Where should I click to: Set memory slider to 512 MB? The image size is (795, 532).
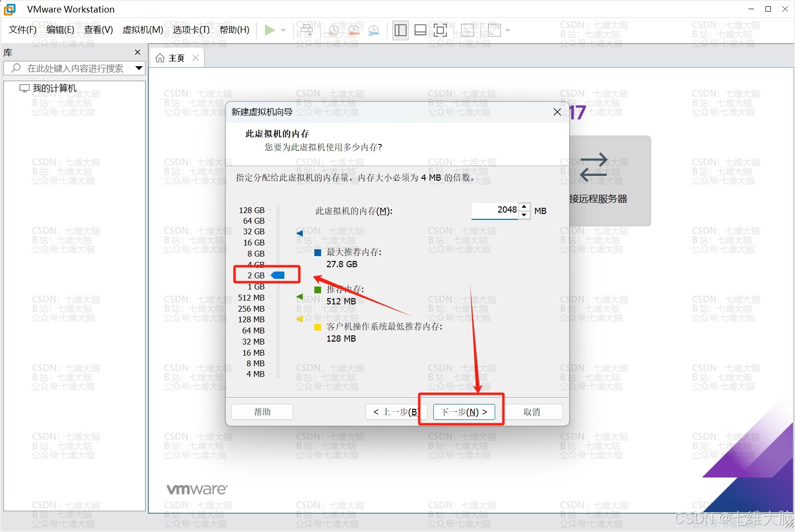251,298
